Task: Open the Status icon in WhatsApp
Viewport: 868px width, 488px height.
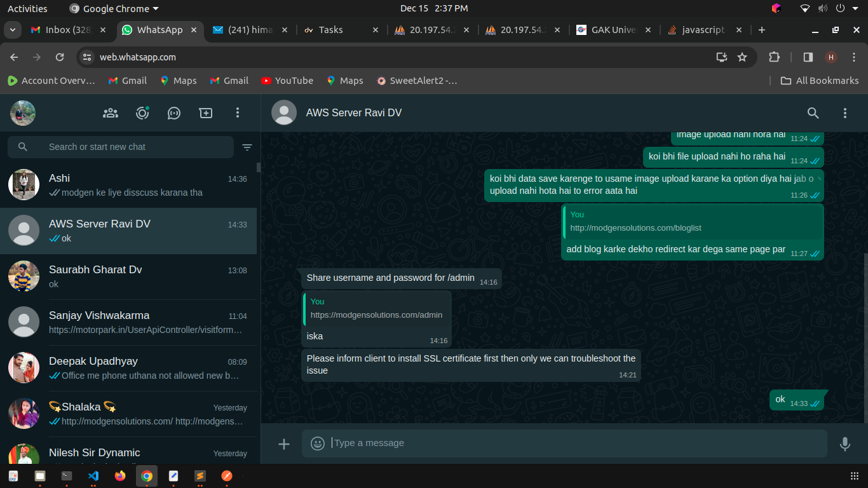Action: 142,113
